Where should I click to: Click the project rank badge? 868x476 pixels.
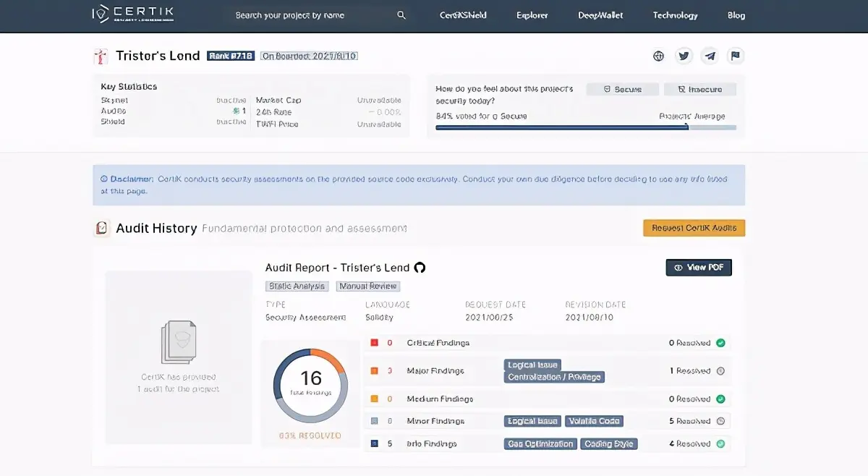coord(231,56)
